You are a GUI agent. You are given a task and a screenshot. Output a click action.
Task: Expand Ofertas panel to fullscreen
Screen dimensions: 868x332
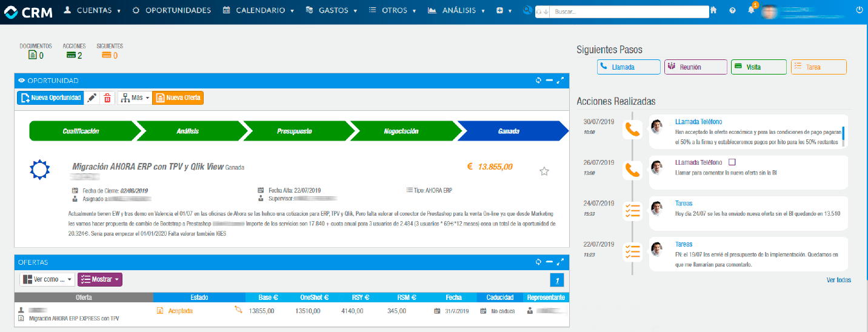pyautogui.click(x=560, y=262)
